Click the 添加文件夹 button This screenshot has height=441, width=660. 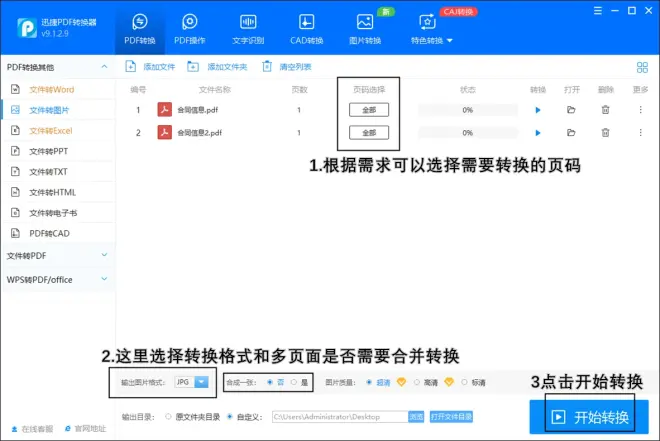coord(217,66)
